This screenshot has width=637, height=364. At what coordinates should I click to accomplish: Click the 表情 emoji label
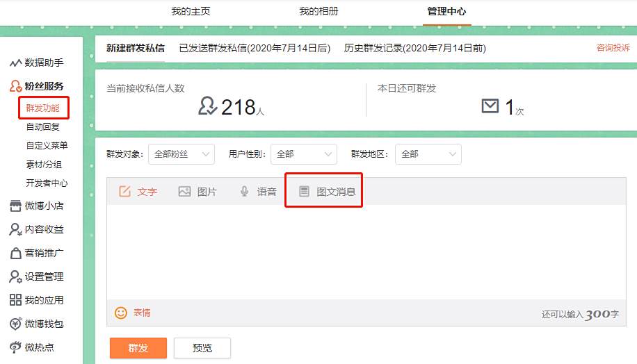point(142,313)
